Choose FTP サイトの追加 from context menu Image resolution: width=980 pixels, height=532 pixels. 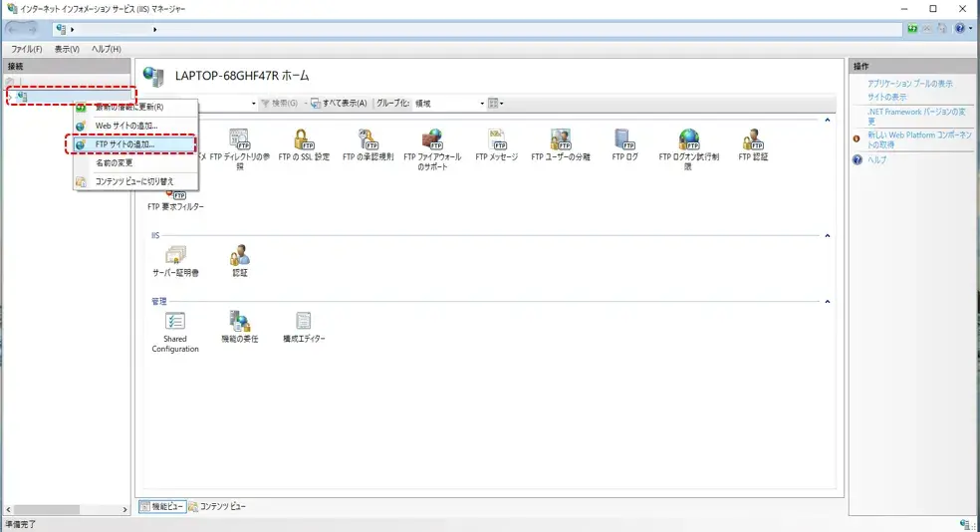pos(123,144)
